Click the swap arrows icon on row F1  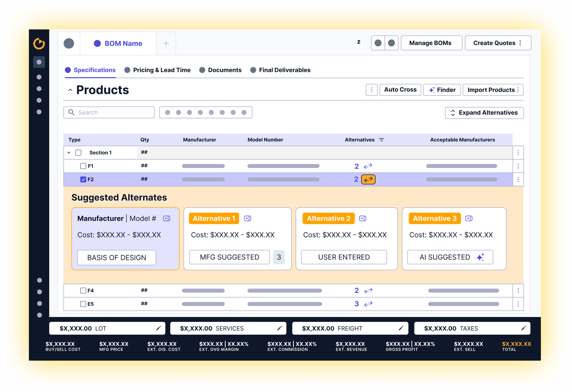tap(368, 166)
